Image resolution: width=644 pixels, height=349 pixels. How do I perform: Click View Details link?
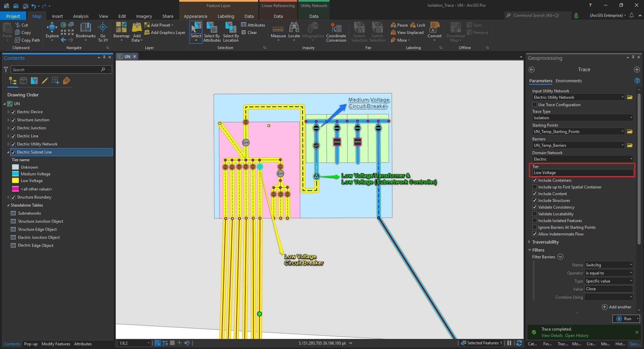pos(552,336)
